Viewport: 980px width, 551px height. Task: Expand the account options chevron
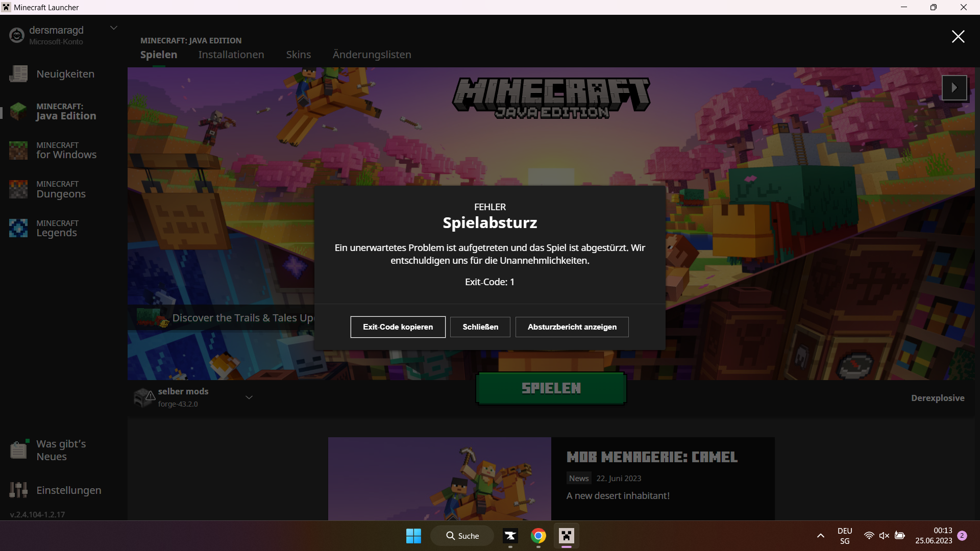tap(113, 28)
